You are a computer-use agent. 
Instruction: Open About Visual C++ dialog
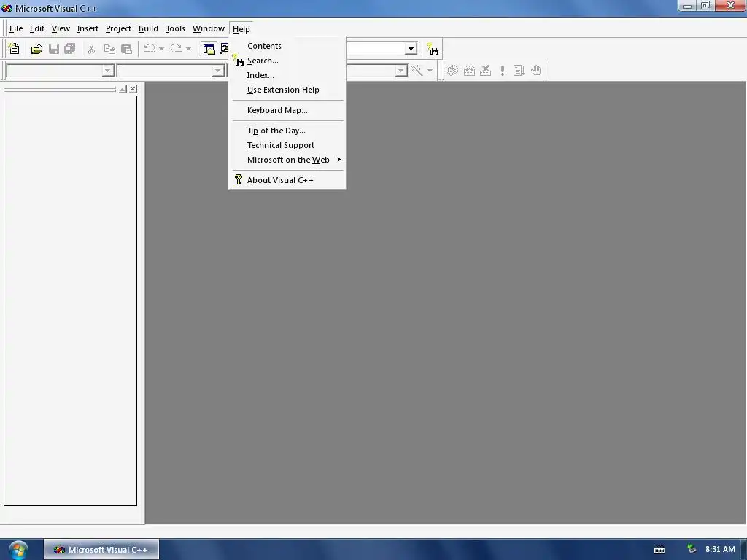[287, 180]
